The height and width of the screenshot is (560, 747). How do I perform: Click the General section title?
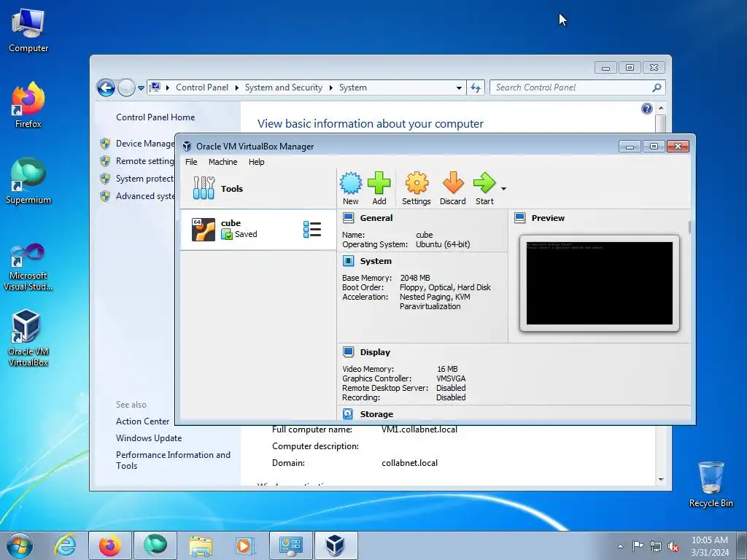coord(376,218)
